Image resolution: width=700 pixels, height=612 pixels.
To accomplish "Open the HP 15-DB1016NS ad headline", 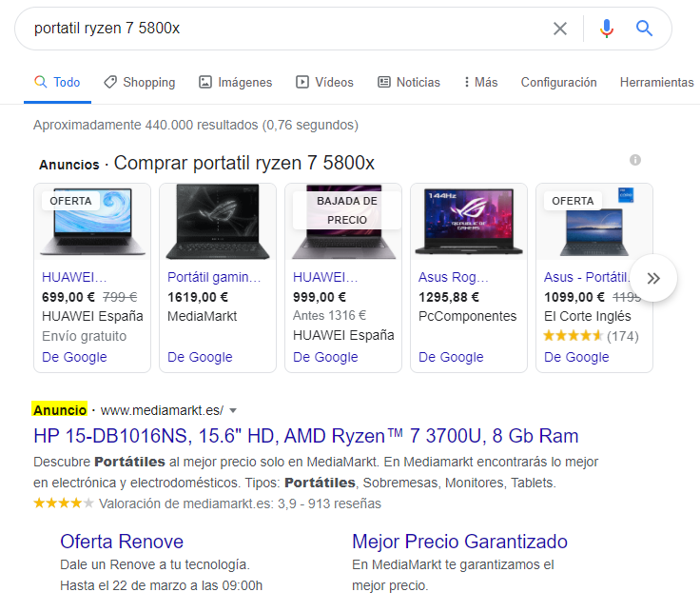I will (306, 436).
